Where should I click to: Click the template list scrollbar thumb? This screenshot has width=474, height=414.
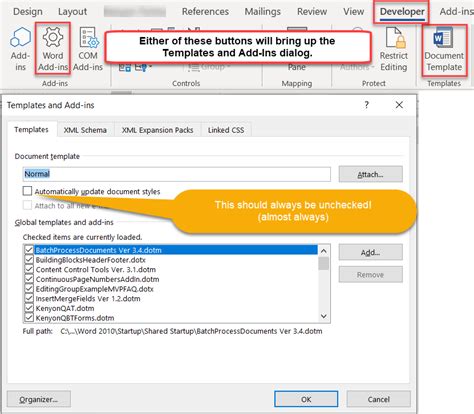(323, 263)
